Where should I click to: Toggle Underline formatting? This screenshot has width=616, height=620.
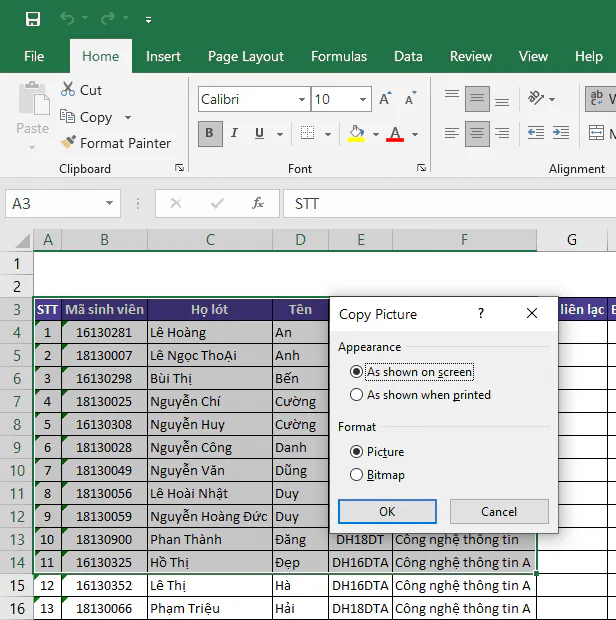coord(259,133)
